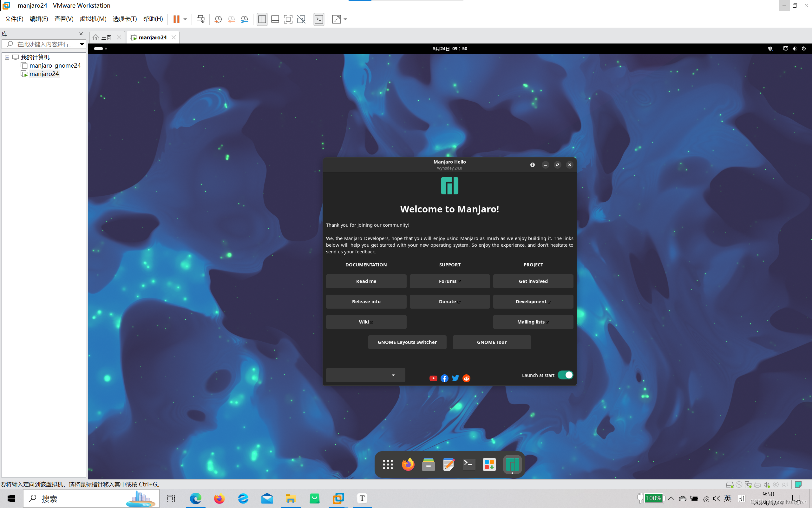The height and width of the screenshot is (508, 812).
Task: Open the 查看(V) menu
Action: [x=64, y=19]
